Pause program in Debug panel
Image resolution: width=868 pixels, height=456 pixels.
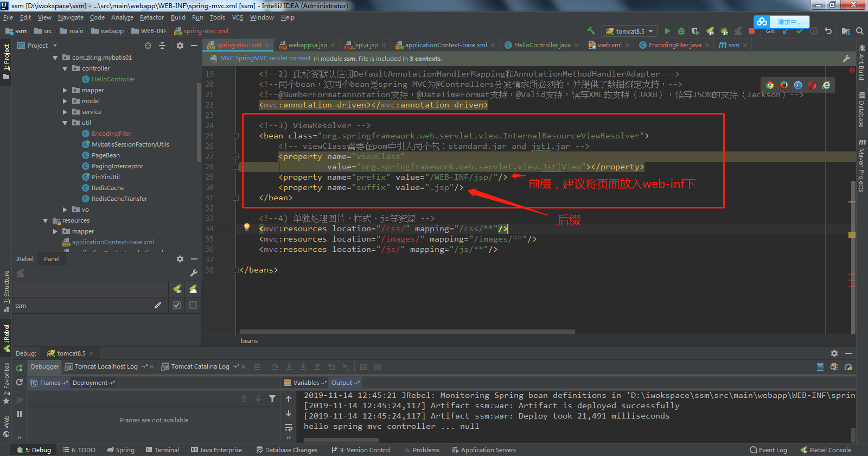pyautogui.click(x=20, y=414)
